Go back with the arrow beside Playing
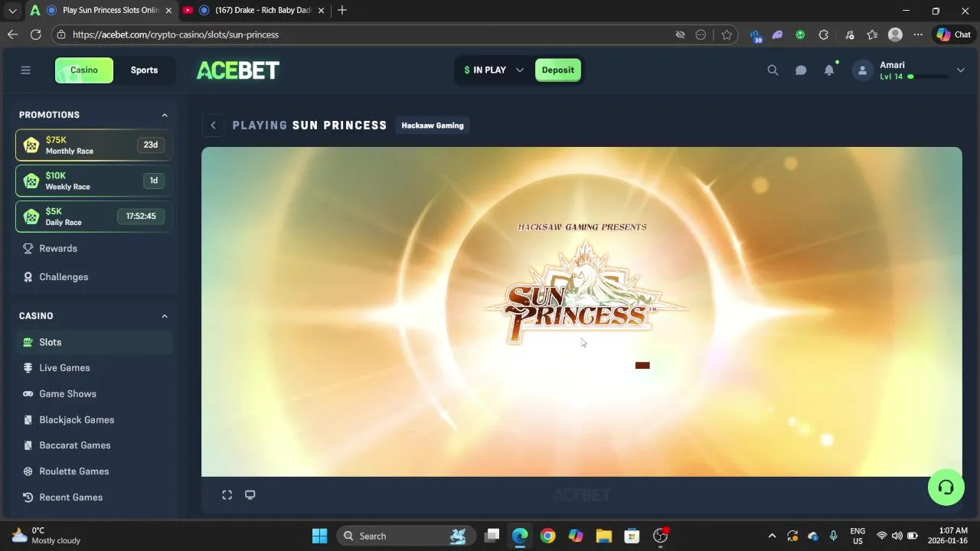The height and width of the screenshot is (551, 980). tap(214, 126)
